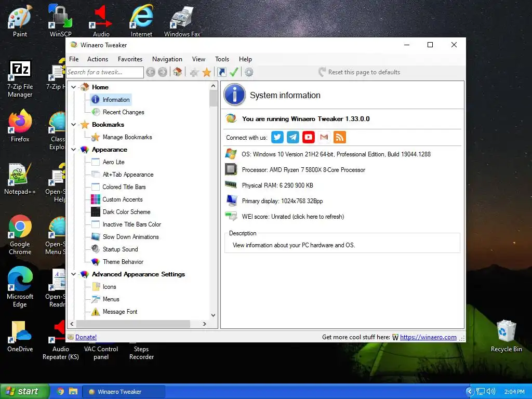532x399 pixels.
Task: Select Recent Changes tree item
Action: [123, 112]
